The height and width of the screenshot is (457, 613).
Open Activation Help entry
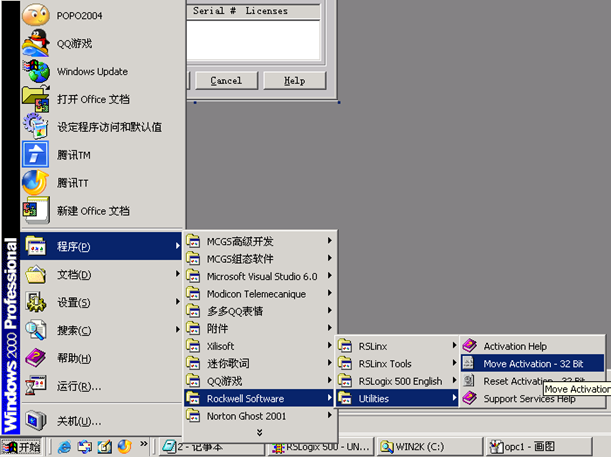coord(514,346)
